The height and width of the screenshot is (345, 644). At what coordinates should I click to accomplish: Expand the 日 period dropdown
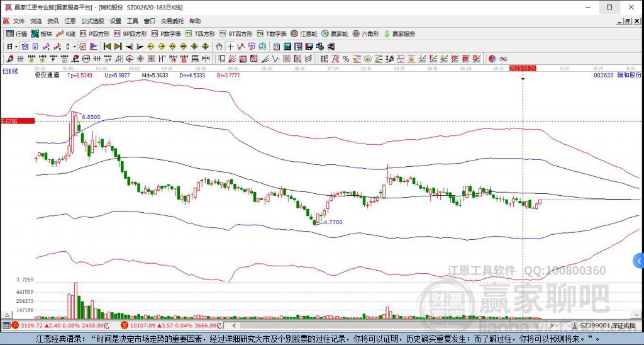[x=16, y=47]
